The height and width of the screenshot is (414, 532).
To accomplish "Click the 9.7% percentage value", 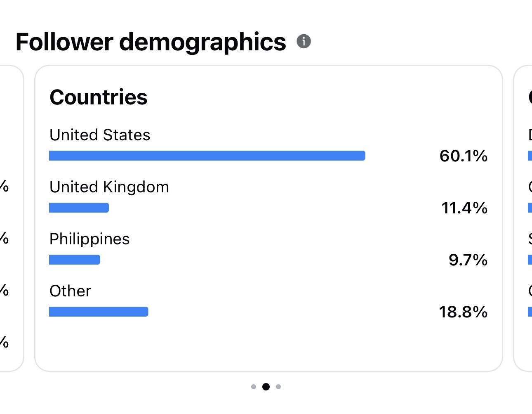I will [468, 260].
